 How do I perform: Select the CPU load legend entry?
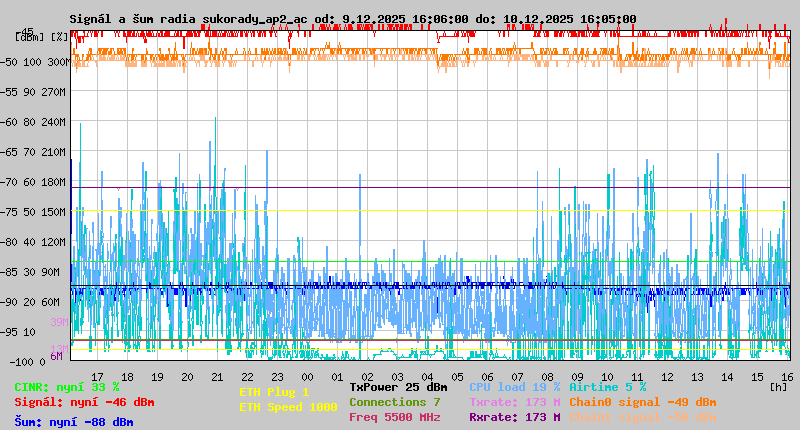[516, 387]
